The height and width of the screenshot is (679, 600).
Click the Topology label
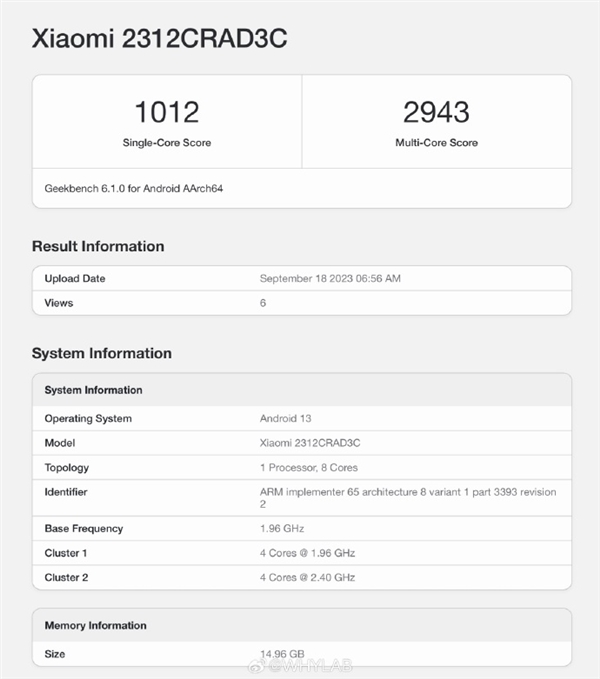pyautogui.click(x=67, y=468)
